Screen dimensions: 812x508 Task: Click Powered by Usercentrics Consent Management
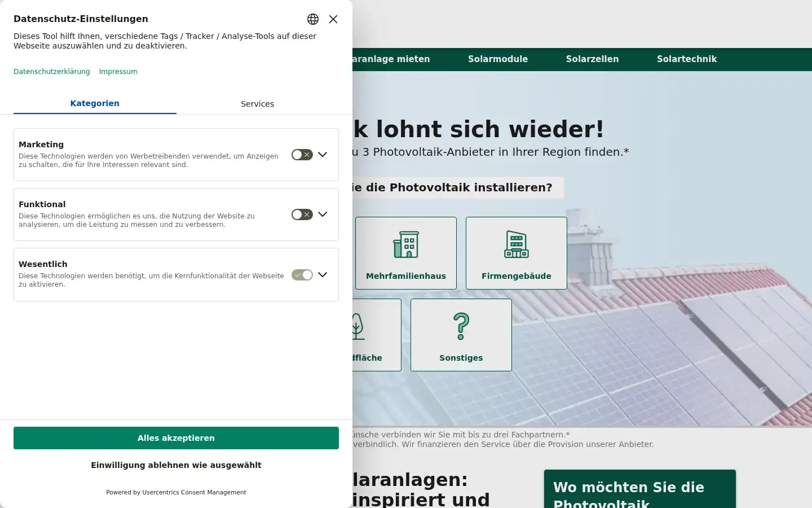pos(176,492)
